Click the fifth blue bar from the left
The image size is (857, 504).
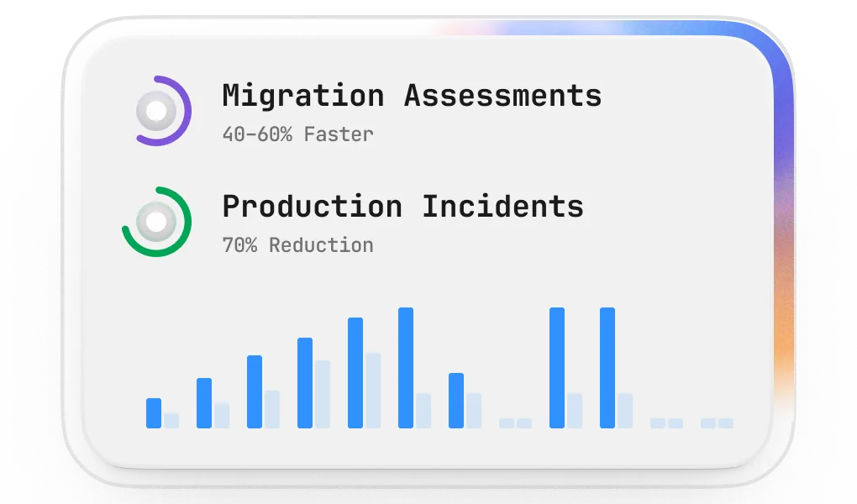(x=355, y=373)
